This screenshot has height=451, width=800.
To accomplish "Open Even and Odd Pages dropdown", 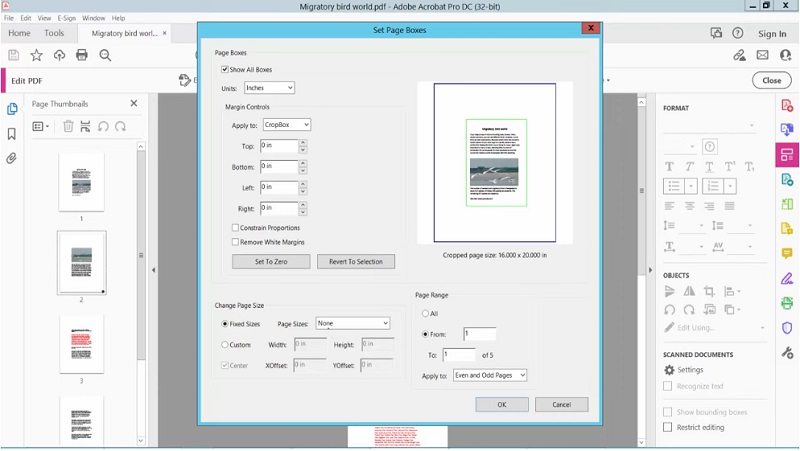I will click(490, 375).
